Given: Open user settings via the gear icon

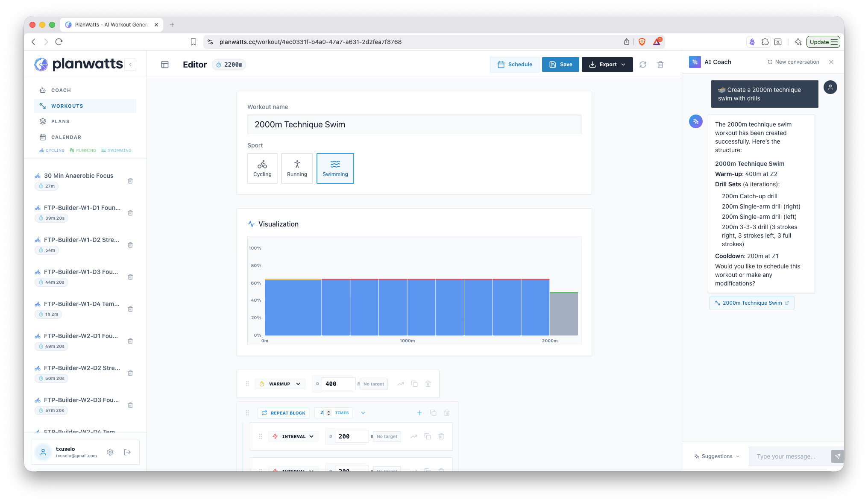Looking at the screenshot, I should tap(110, 452).
